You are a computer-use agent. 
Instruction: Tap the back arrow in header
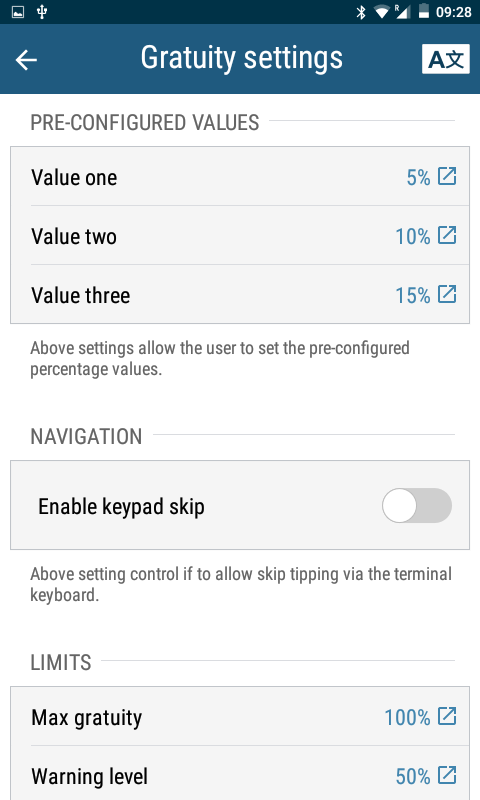[26, 60]
